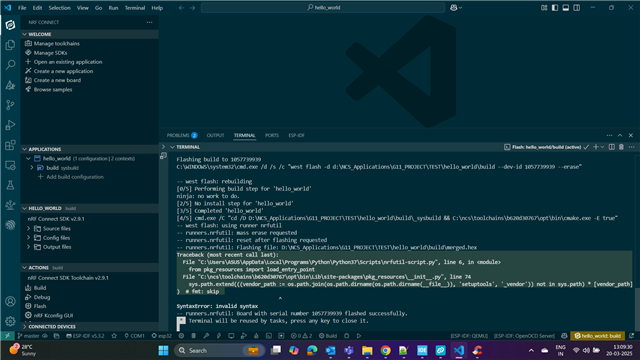The image size is (640, 360).
Task: Open the Testing flask view
Action: [10, 185]
